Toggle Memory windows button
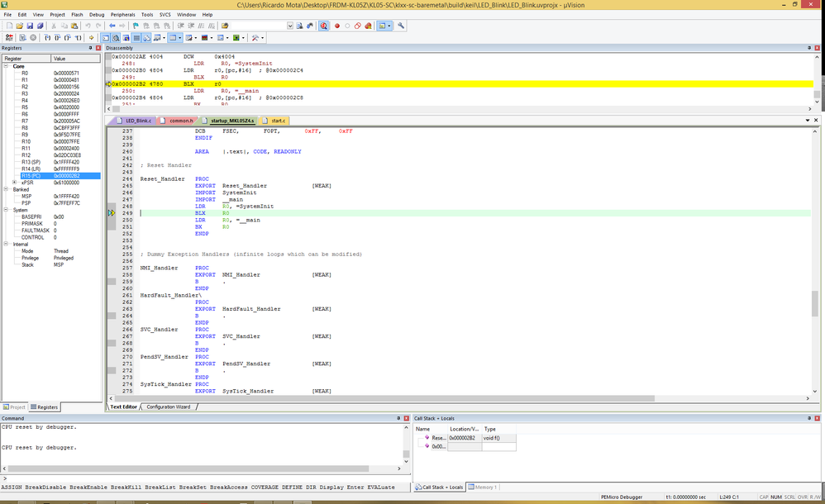 pos(173,38)
